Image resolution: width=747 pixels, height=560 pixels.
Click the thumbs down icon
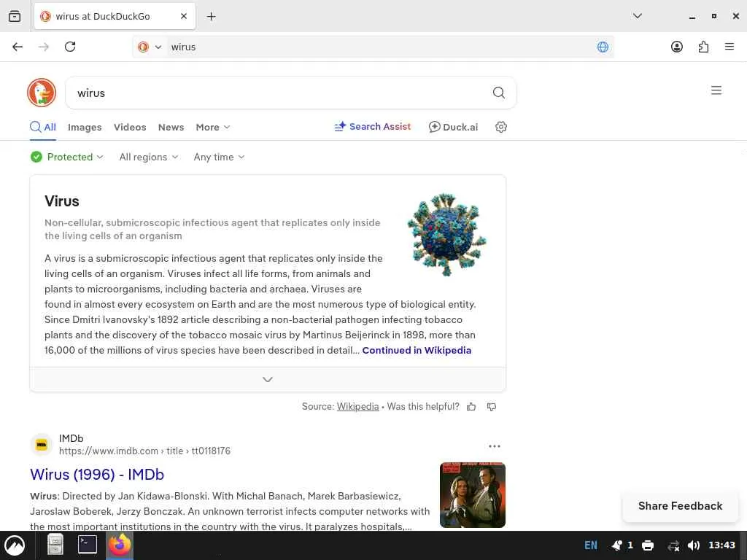491,407
